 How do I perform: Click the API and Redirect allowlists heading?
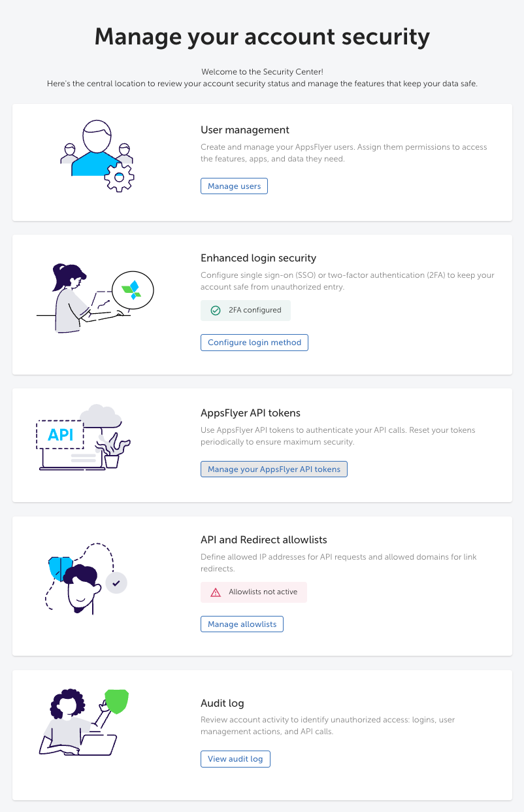(263, 539)
